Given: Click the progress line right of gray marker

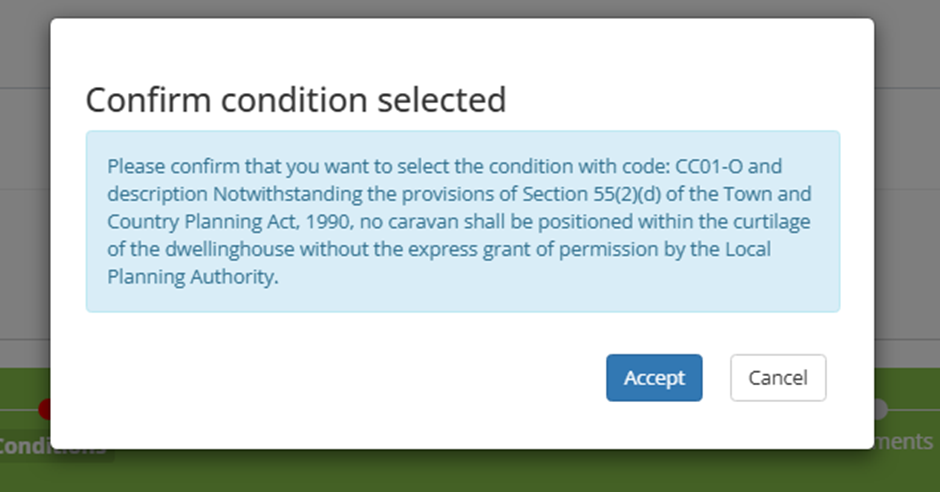Looking at the screenshot, I should pyautogui.click(x=914, y=409).
